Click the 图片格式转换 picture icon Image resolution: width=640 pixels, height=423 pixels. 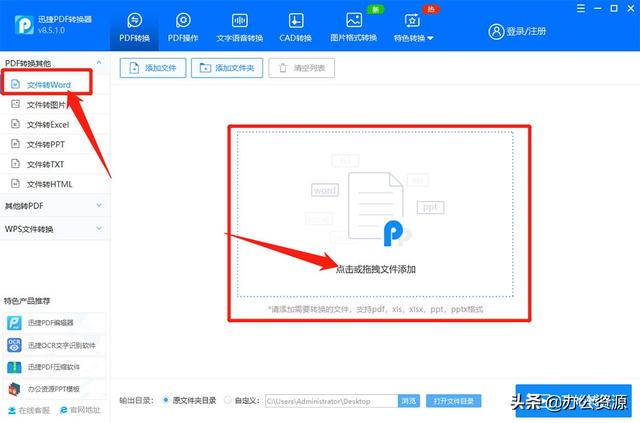(x=353, y=20)
